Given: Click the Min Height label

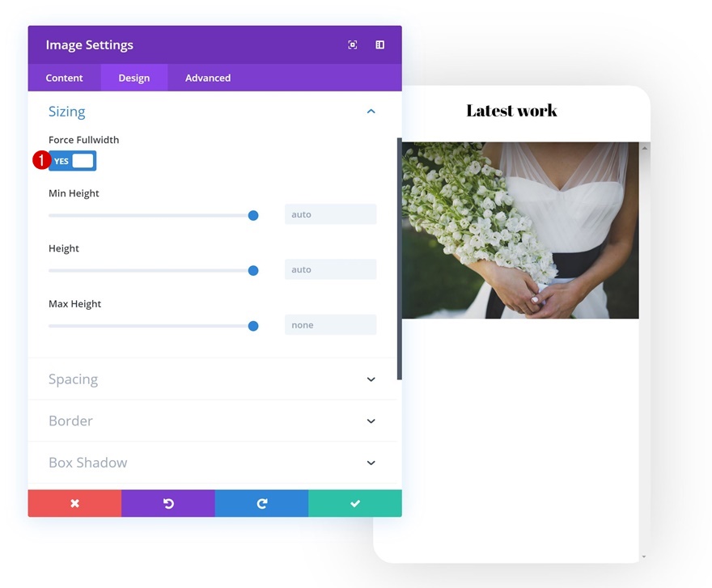Looking at the screenshot, I should tap(74, 193).
